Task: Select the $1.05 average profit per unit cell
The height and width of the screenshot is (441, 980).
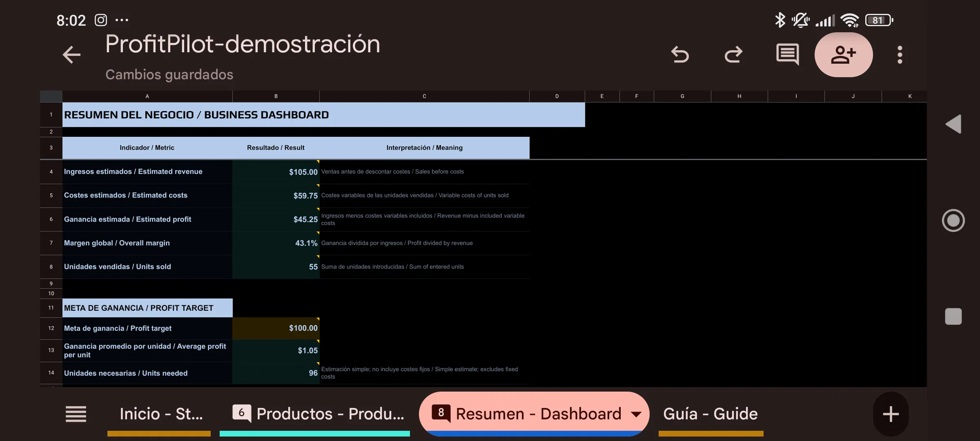Action: [x=276, y=350]
